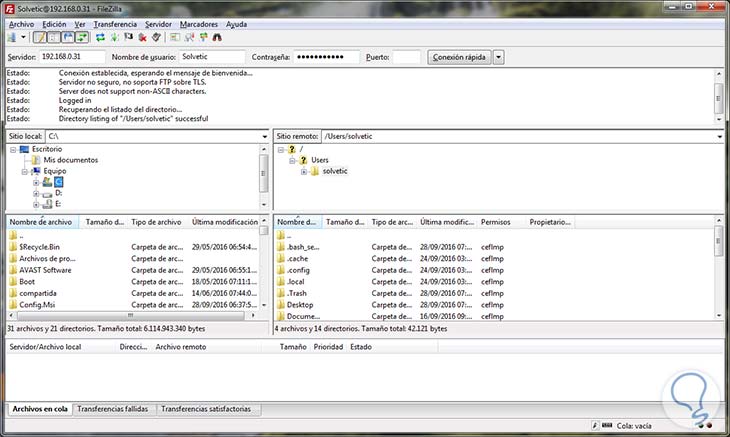Toggle the transfer queue display
This screenshot has width=730, height=437.
[x=82, y=38]
